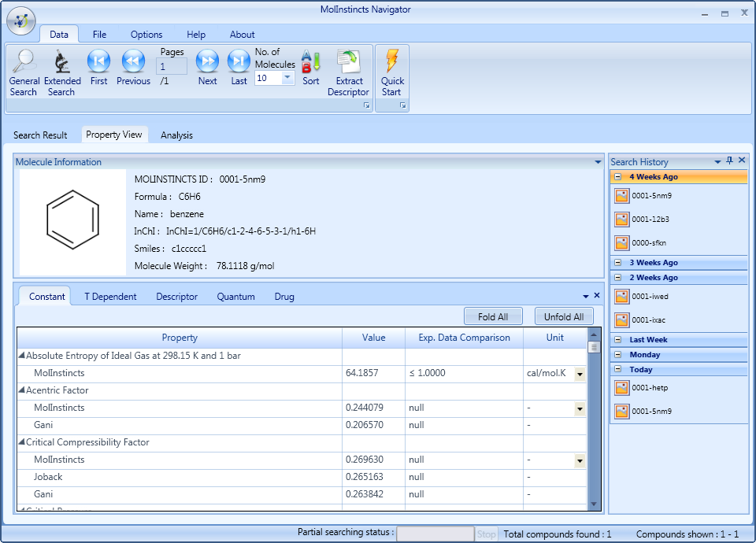The image size is (756, 543).
Task: Collapse the Today history group
Action: pyautogui.click(x=617, y=370)
